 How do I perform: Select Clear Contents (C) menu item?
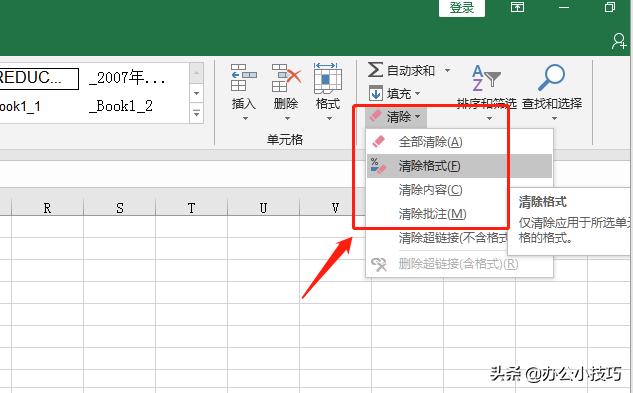(x=437, y=190)
